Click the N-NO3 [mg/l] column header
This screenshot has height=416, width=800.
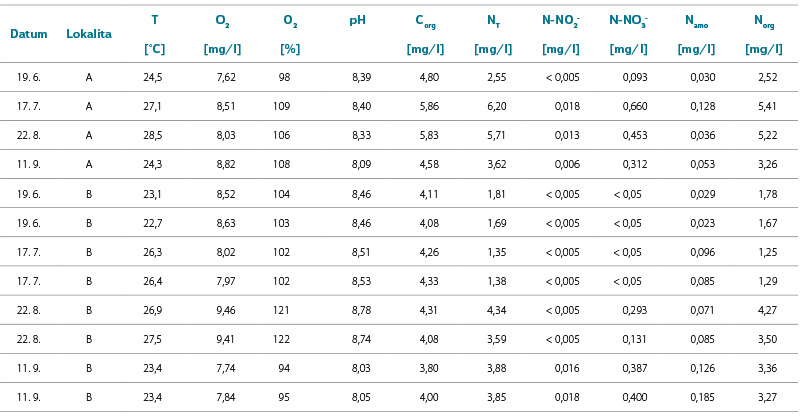(x=629, y=34)
